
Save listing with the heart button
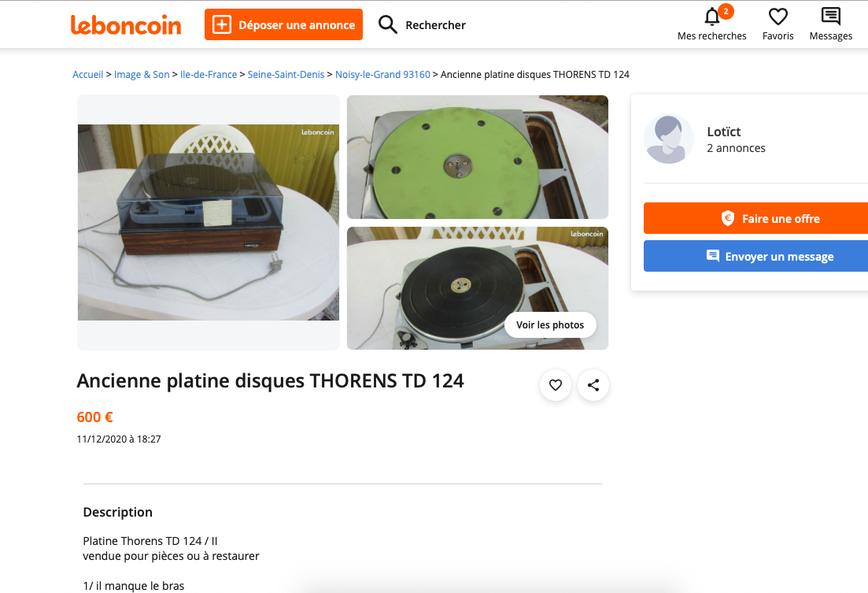556,384
